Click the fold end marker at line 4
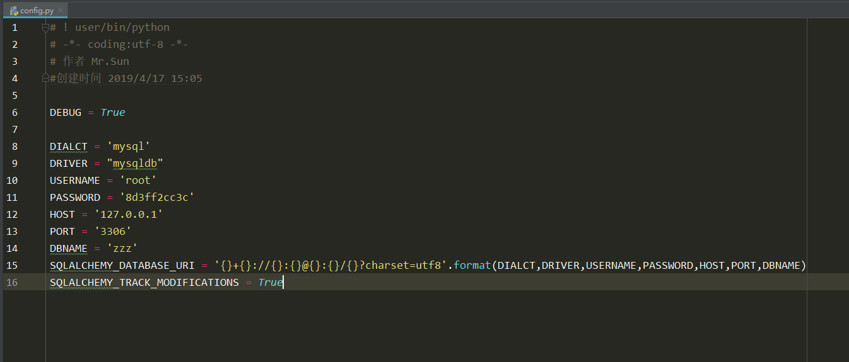849x362 pixels. click(45, 78)
